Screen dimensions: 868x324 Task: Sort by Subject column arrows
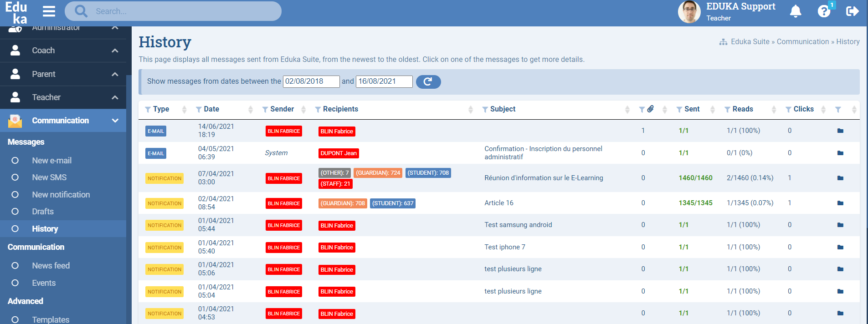pyautogui.click(x=627, y=110)
